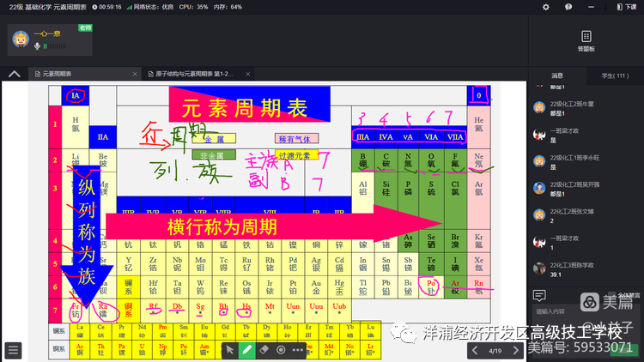Open the 学生(111) students tab
Viewport: 644px width, 362px height.
614,75
